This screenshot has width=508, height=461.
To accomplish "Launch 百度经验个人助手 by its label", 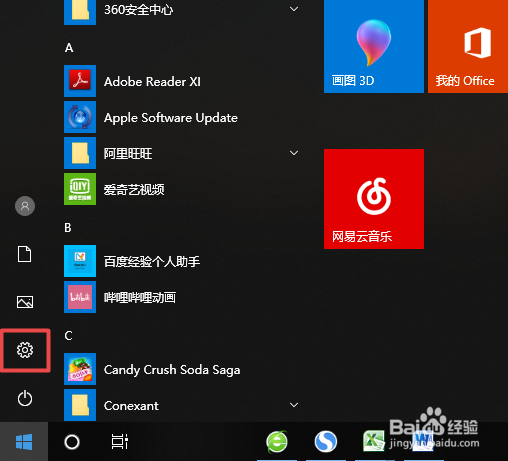I will (x=152, y=262).
